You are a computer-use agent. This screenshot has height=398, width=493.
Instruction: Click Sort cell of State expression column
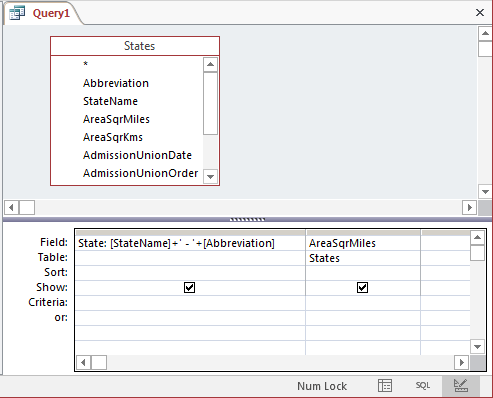pos(190,273)
